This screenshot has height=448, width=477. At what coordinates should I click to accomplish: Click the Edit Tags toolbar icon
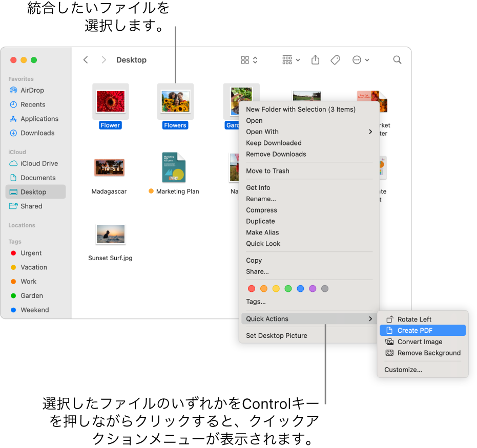tap(335, 60)
